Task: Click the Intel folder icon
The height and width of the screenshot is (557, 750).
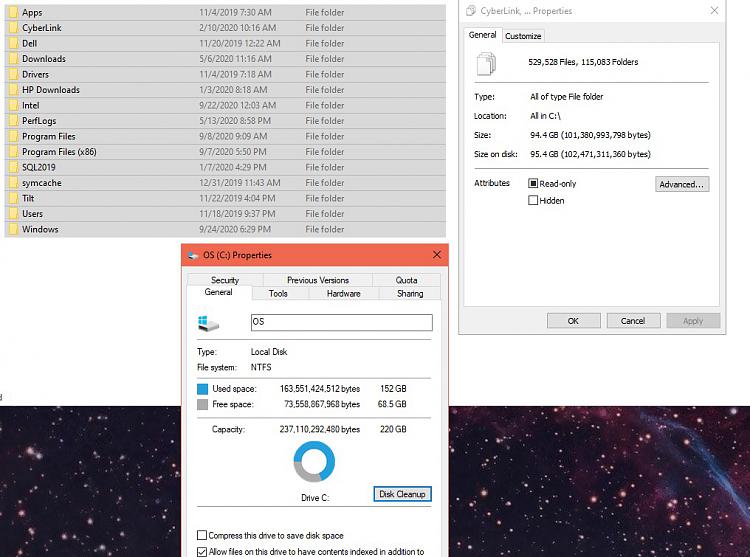Action: (x=13, y=105)
